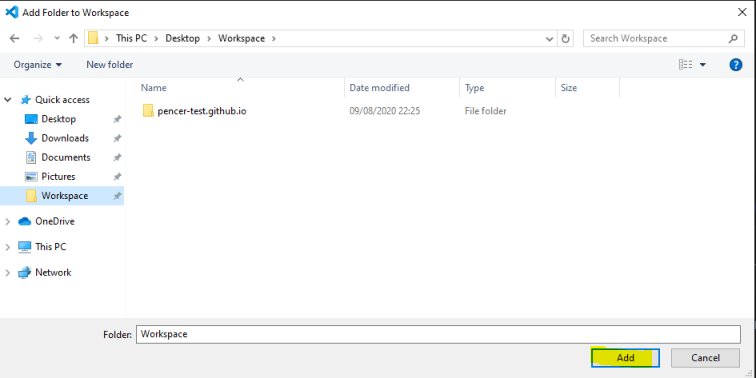Click the Cancel button

[x=705, y=358]
